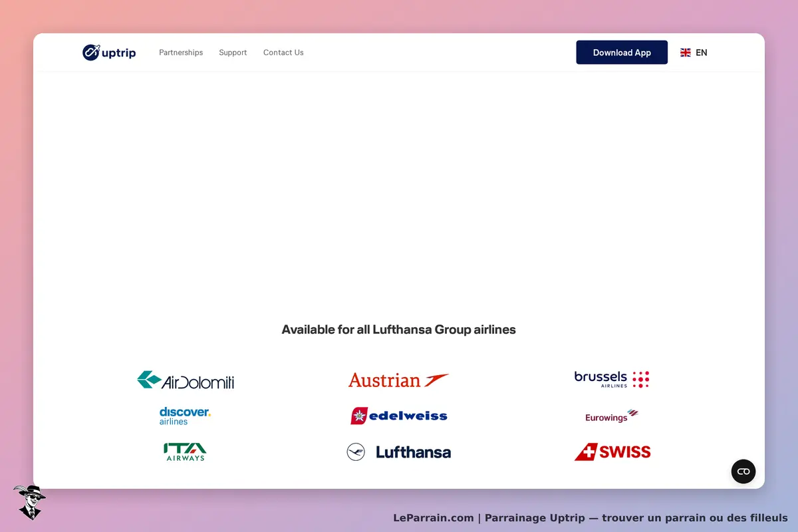Click the heading about Lufthansa Group airlines

[399, 329]
